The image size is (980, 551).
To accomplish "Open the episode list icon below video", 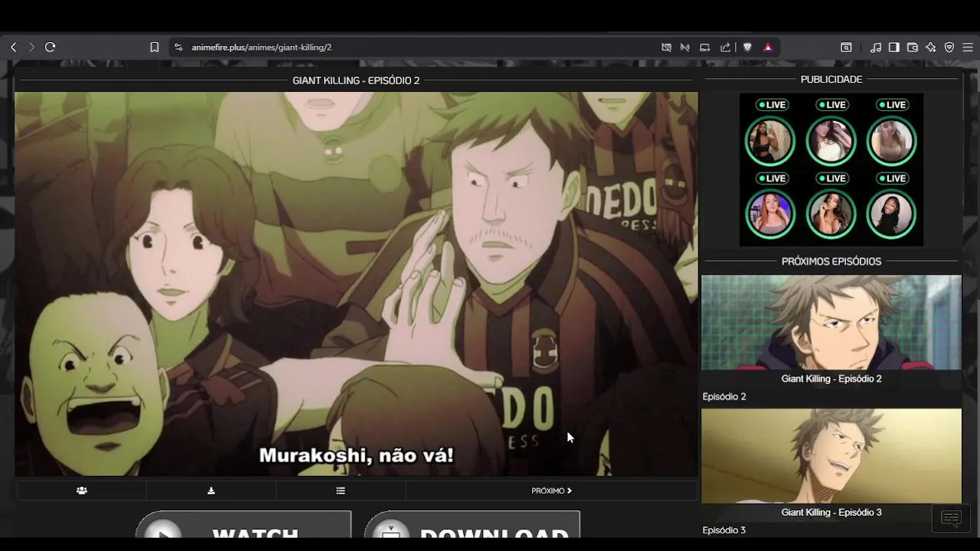I will [x=341, y=491].
